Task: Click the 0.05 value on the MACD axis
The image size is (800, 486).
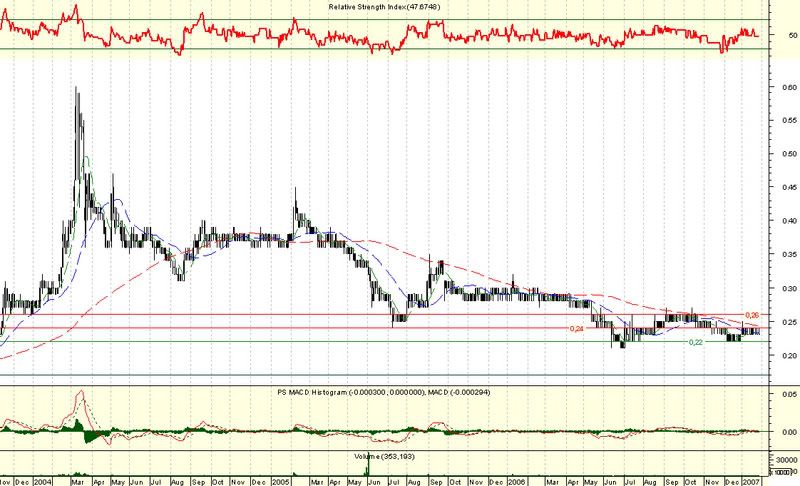Action: pyautogui.click(x=789, y=394)
